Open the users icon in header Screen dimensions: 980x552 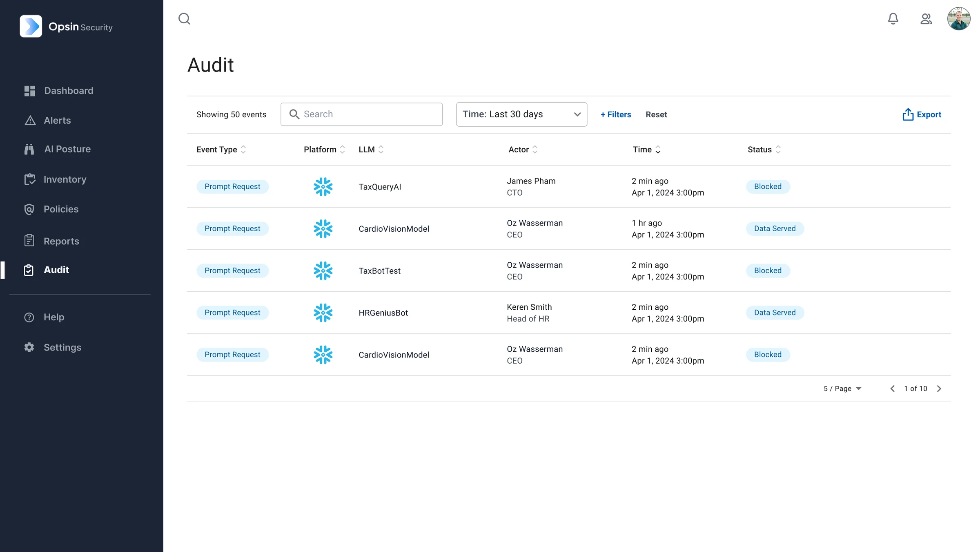point(926,19)
